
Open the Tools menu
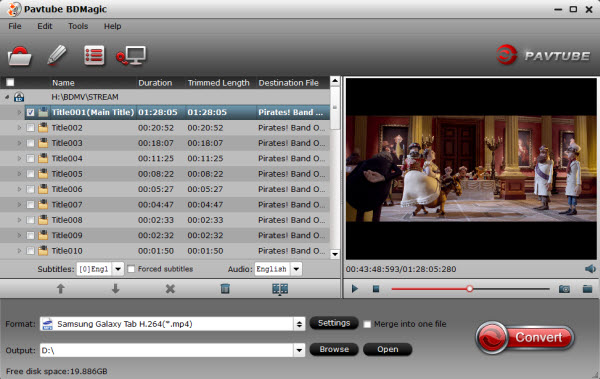click(x=78, y=26)
